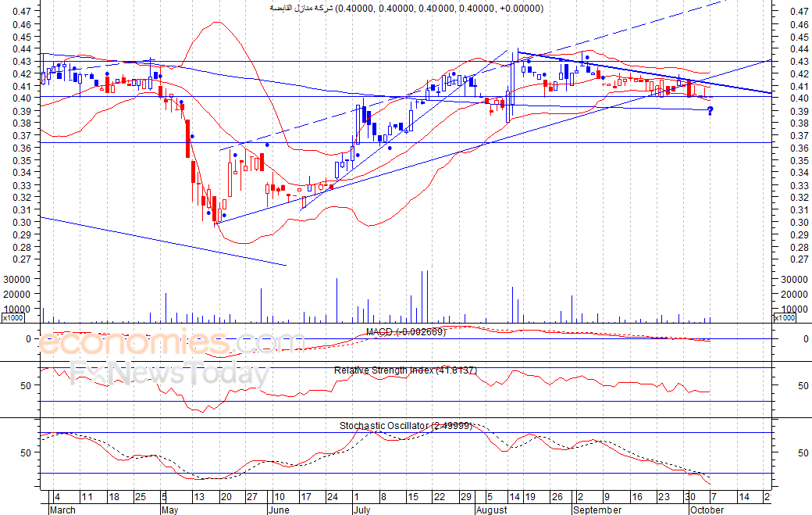Click date label 11 in March
Screen dimensions: 812x515
pyautogui.click(x=87, y=497)
